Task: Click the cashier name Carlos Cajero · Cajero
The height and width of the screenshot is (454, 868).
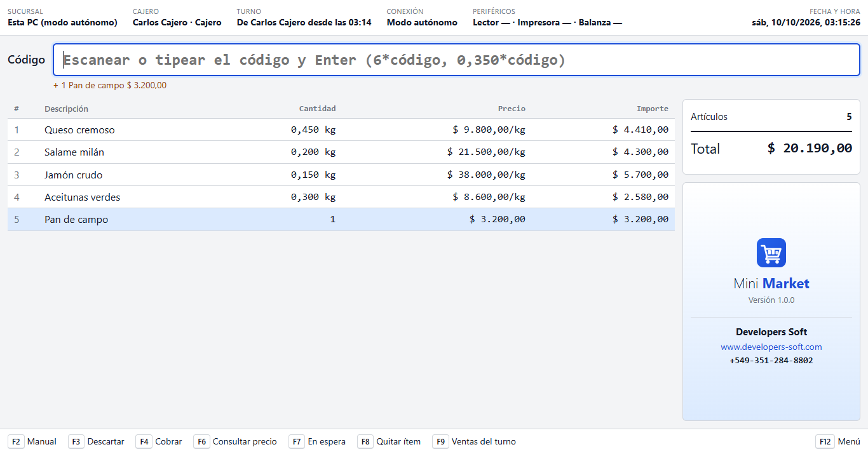Action: click(177, 22)
